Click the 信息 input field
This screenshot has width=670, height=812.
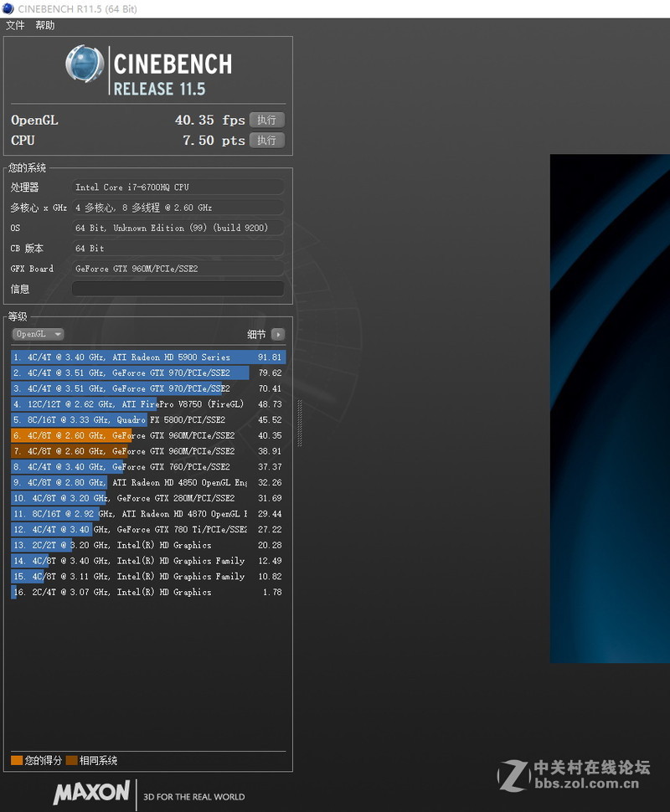pyautogui.click(x=178, y=289)
